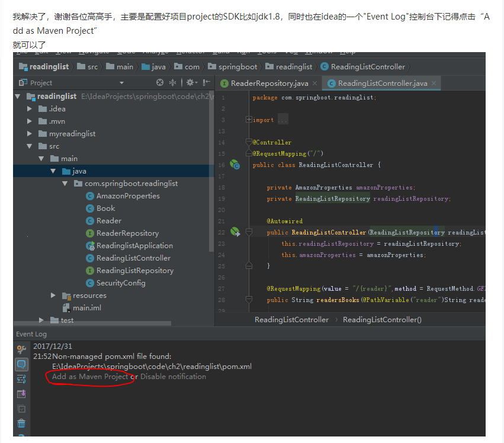Collapse the main folder

(41, 159)
